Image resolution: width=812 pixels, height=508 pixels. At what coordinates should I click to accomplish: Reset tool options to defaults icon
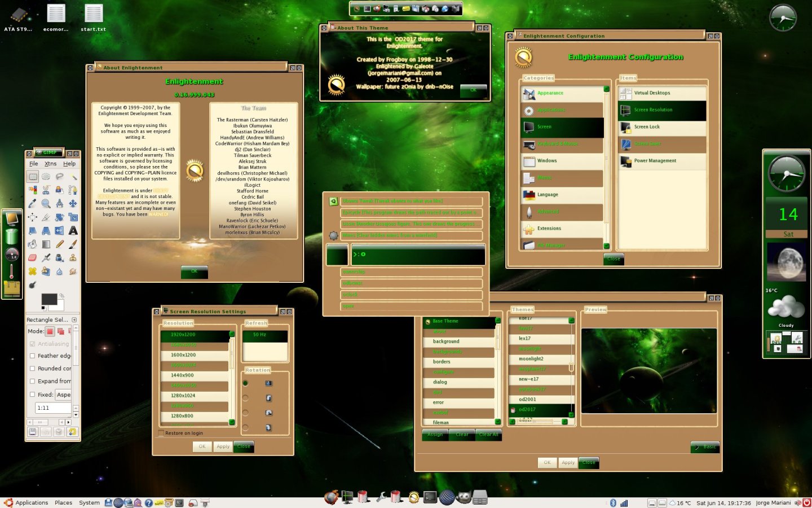click(72, 432)
